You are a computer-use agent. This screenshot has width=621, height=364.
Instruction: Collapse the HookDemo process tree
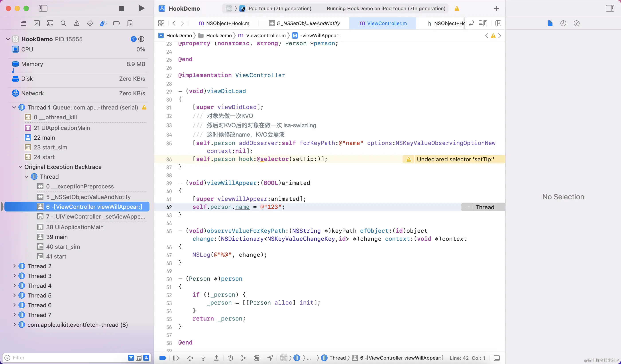[x=8, y=39]
